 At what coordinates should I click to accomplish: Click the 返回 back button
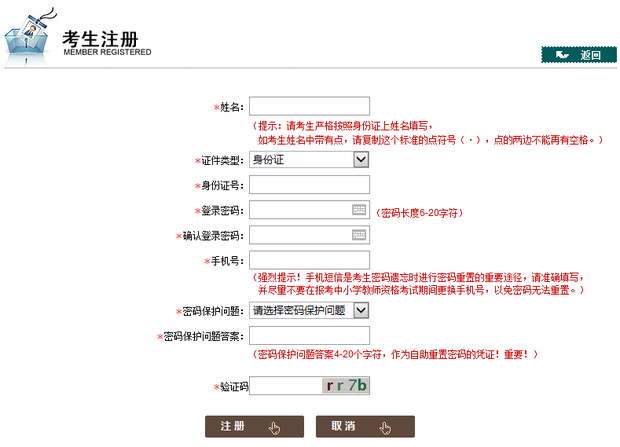coord(579,55)
